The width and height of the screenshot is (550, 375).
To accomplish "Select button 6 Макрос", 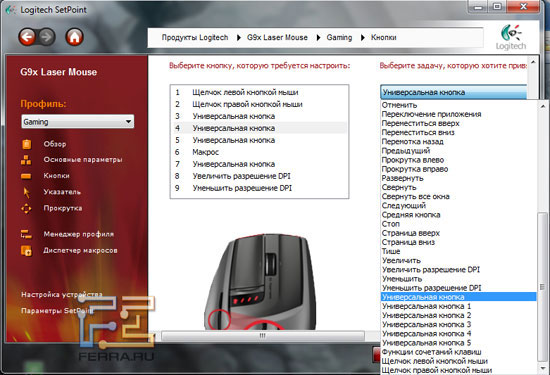I will [260, 152].
